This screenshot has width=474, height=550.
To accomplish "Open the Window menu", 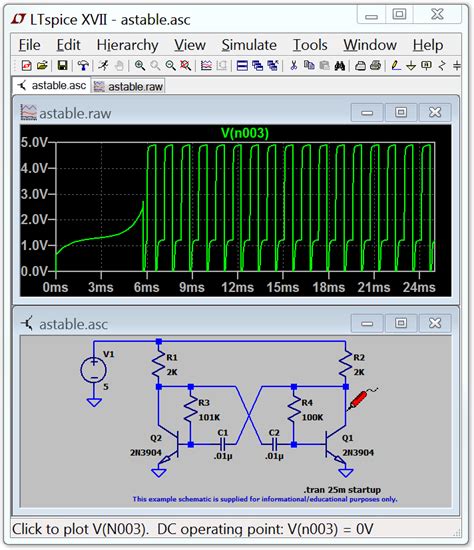I will (370, 45).
